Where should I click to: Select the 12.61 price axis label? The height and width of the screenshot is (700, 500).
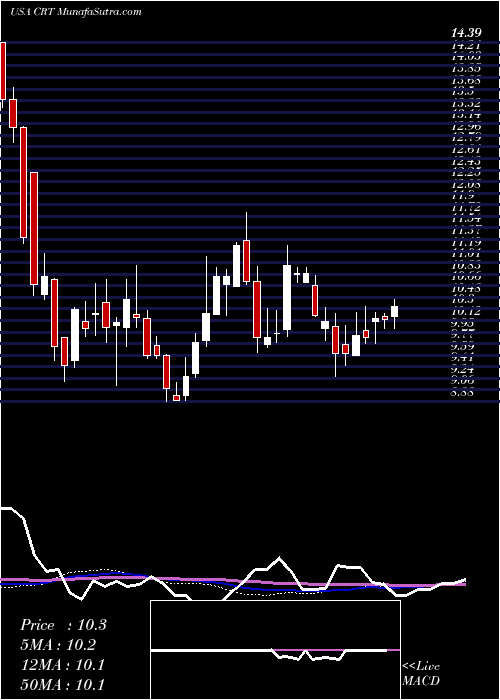coord(467,150)
